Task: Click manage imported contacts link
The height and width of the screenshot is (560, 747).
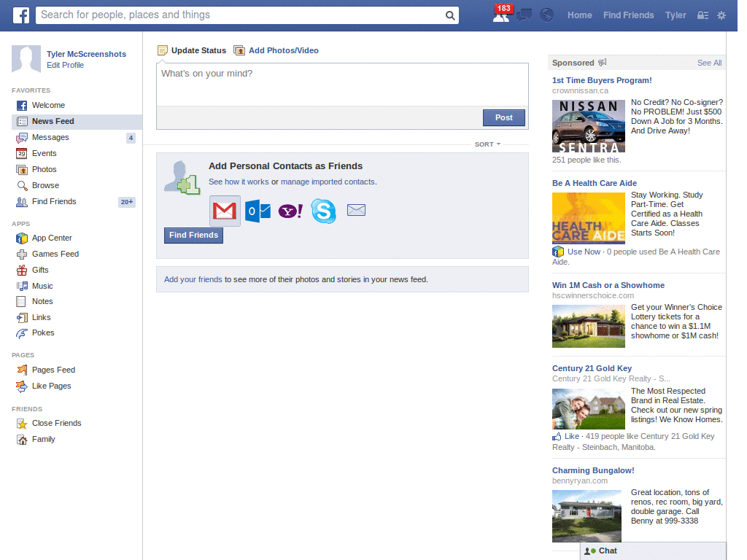Action: coord(328,182)
